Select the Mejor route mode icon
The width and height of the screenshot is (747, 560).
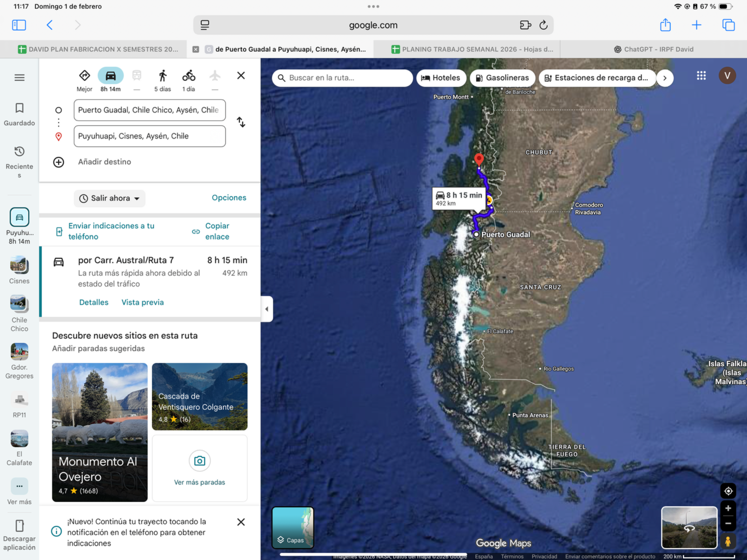[x=84, y=76]
